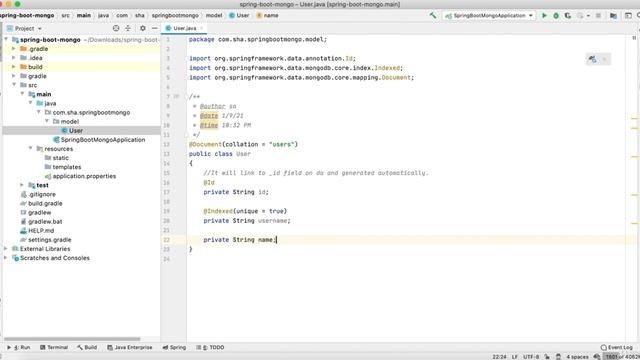Click the Select Opened File locate icon
This screenshot has width=640, height=360.
[x=116, y=28]
